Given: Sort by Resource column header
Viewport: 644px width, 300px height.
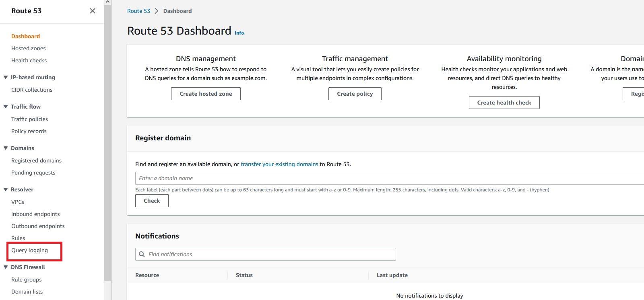Looking at the screenshot, I should click(147, 275).
